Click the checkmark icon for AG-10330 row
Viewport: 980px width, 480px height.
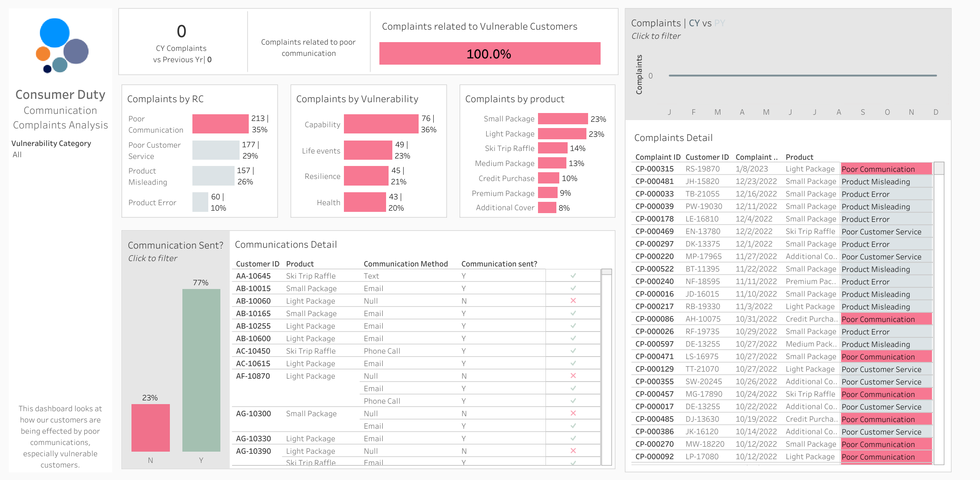(573, 438)
